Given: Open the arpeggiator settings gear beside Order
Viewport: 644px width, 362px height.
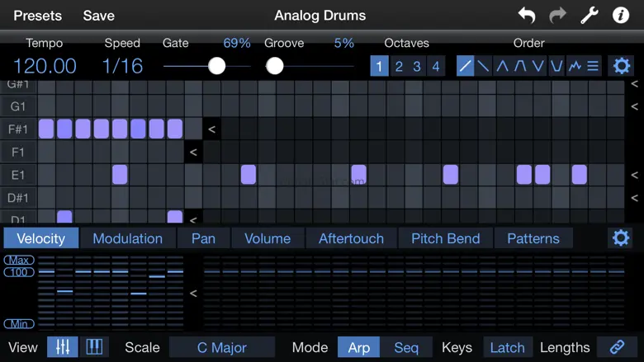Looking at the screenshot, I should 622,66.
